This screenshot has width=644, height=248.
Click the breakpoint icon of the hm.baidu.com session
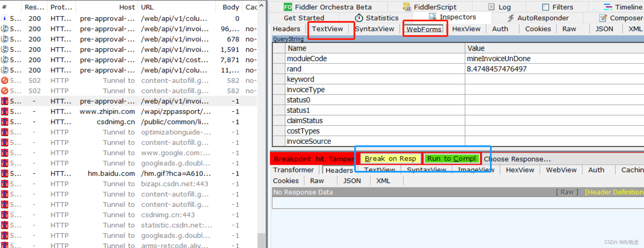(x=4, y=173)
